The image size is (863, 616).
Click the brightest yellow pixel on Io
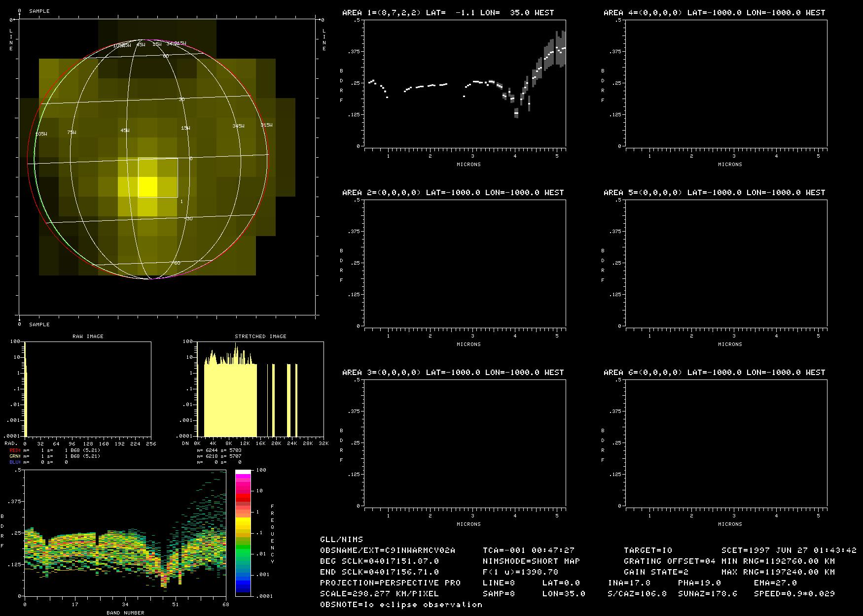click(147, 187)
